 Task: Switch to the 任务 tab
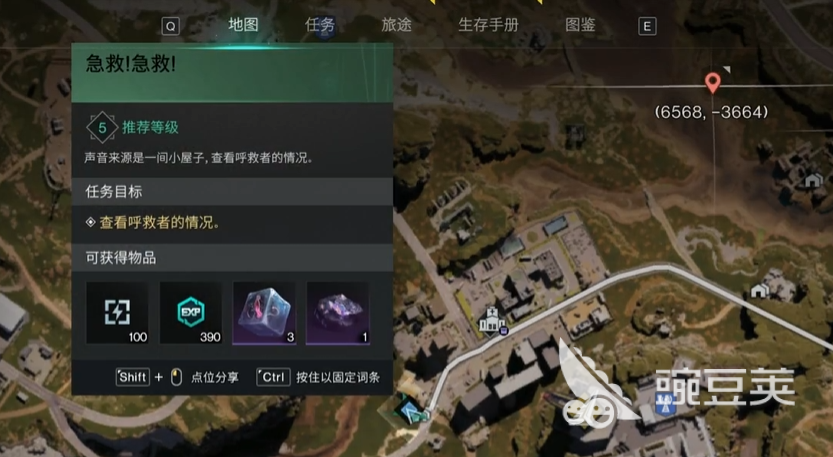point(320,24)
